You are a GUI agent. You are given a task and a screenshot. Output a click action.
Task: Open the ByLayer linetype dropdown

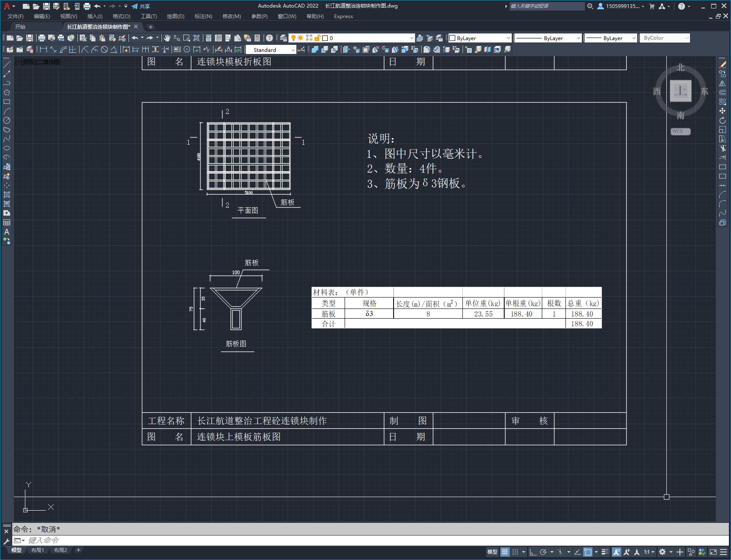pos(548,38)
